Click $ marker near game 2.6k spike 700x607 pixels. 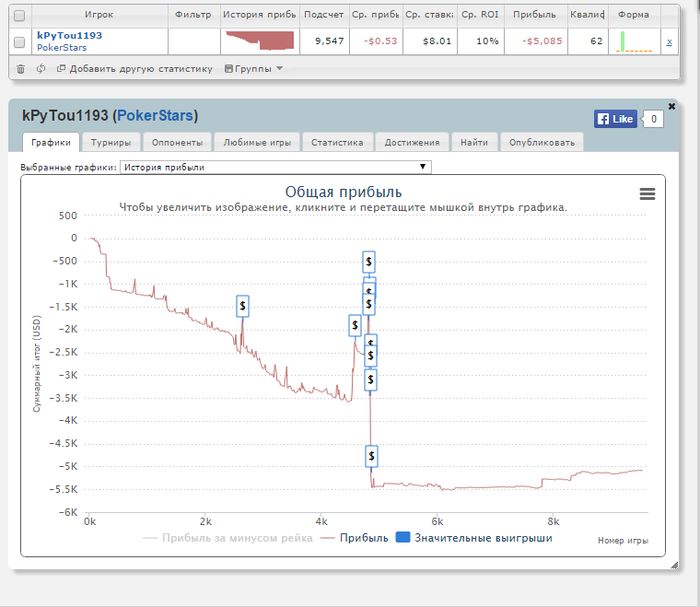tap(242, 306)
